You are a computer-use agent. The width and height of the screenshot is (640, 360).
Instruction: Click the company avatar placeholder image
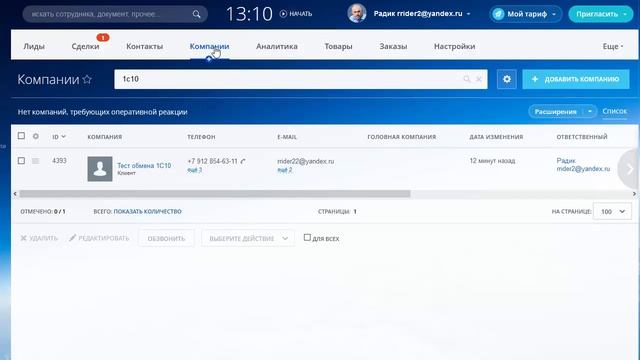point(100,169)
